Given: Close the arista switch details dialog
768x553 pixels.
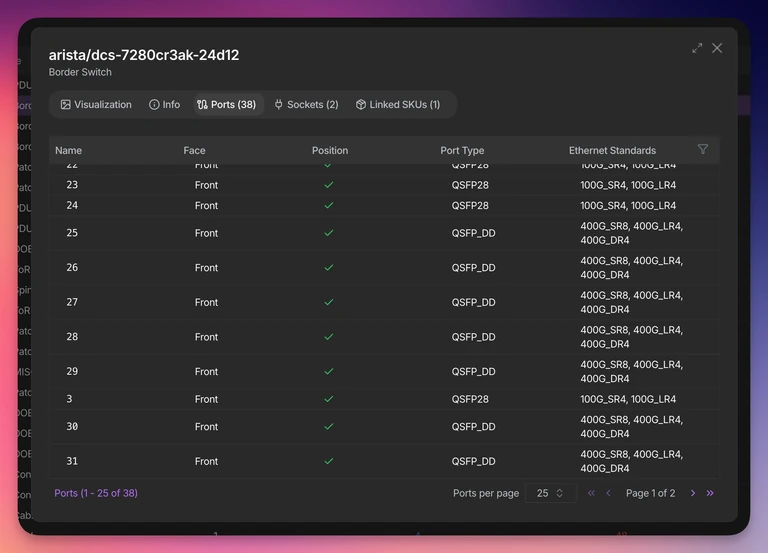Looking at the screenshot, I should 717,48.
